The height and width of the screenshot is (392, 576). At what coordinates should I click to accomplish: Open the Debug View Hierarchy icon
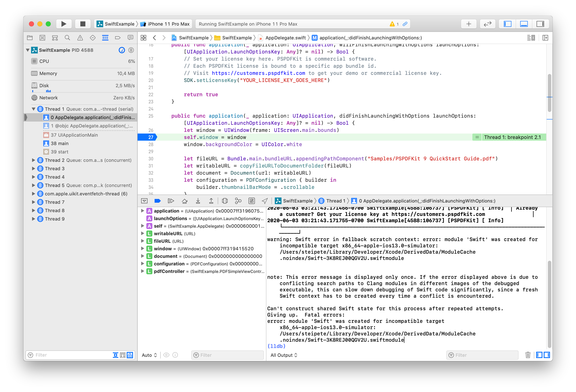coord(225,201)
